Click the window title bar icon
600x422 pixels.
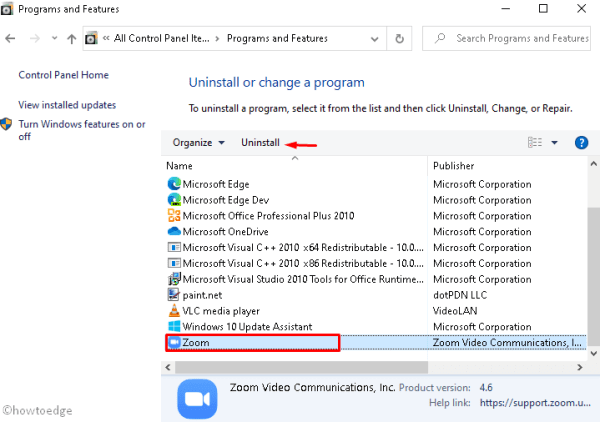(7, 9)
